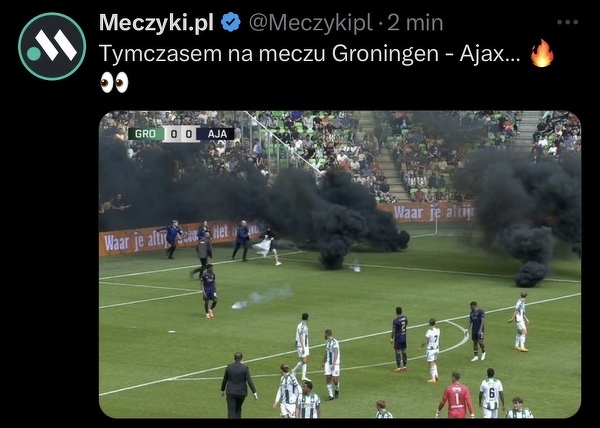
Task: Click the 0 0 score display
Action: [x=180, y=134]
